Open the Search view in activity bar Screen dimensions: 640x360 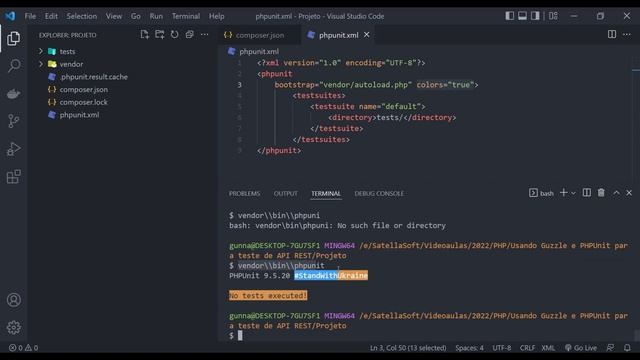point(13,66)
